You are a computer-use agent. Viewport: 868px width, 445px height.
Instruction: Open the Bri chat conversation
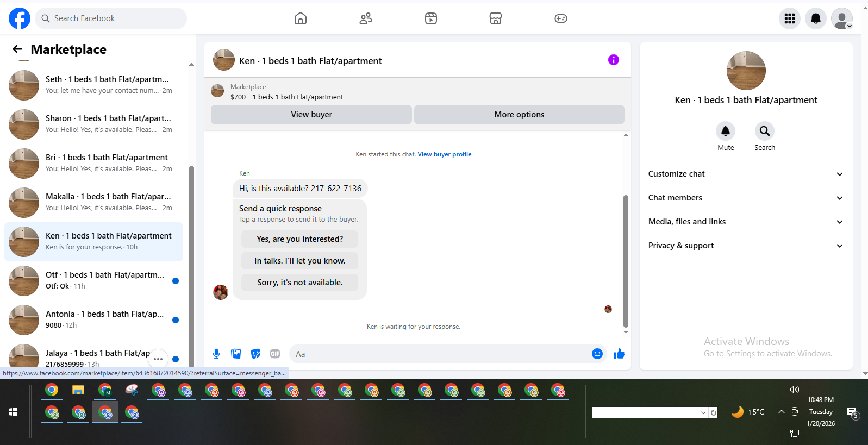[93, 164]
